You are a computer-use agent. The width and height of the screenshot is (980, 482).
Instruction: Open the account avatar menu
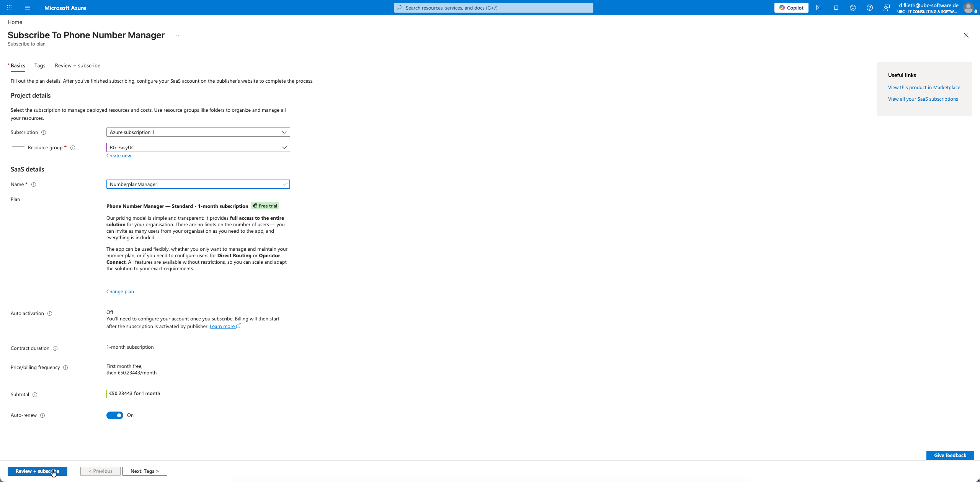(969, 8)
